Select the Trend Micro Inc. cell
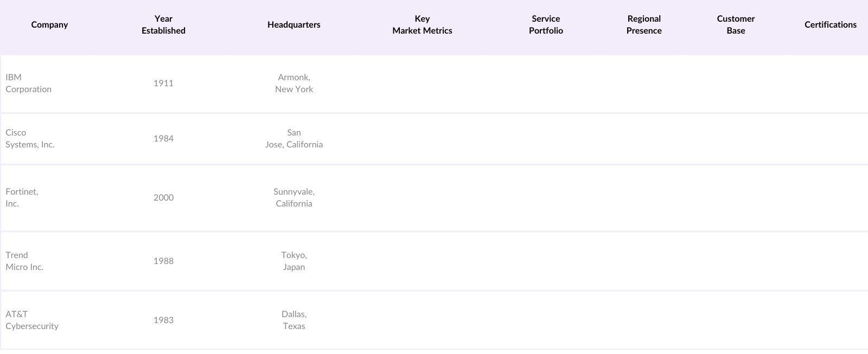868x354 pixels. 25,261
